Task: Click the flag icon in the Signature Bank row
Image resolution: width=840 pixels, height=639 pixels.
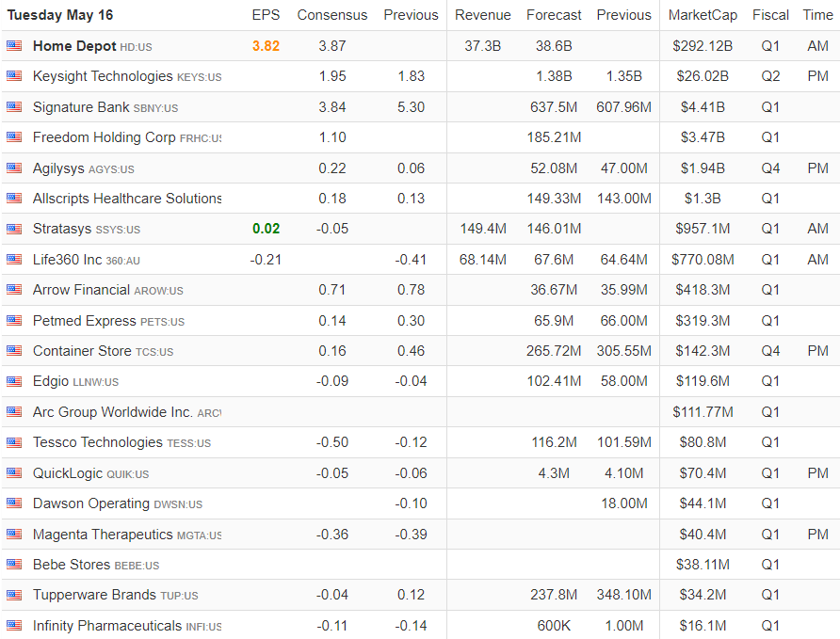Action: pos(14,107)
